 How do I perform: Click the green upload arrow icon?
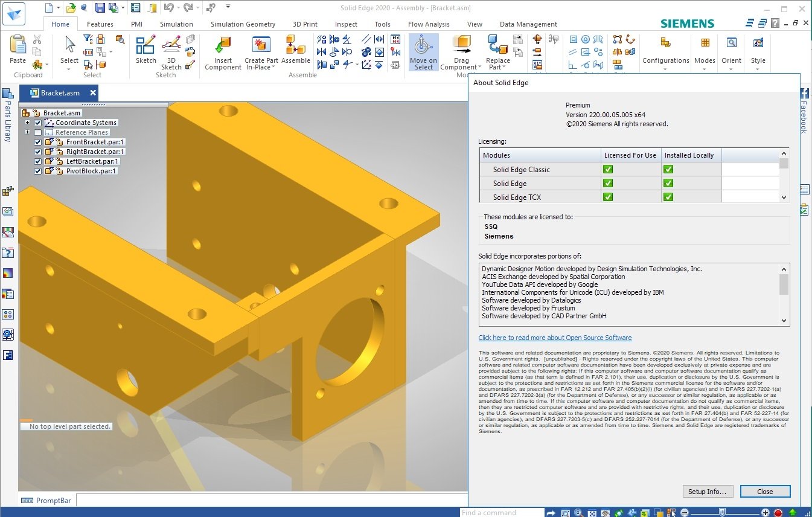[793, 513]
